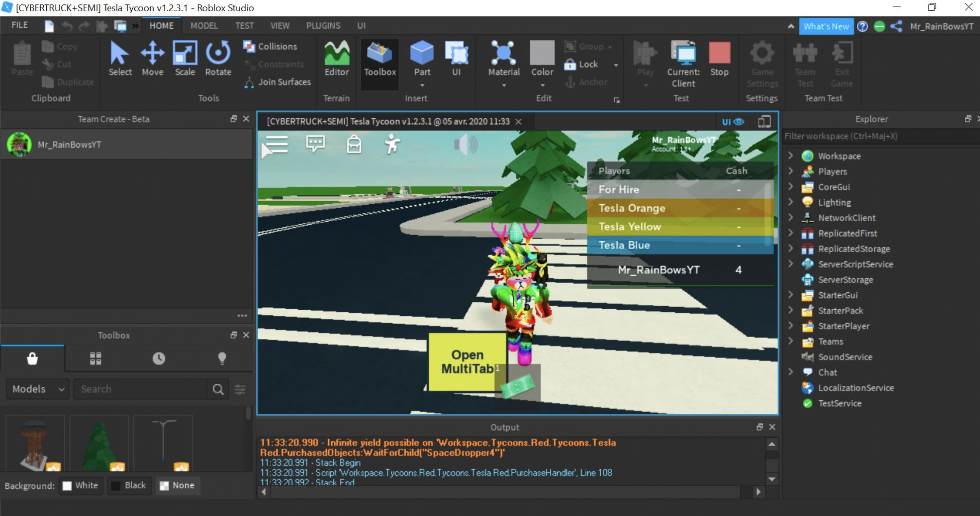Click the Output vertical scrollbar down arrow
Image resolution: width=980 pixels, height=516 pixels.
tap(772, 479)
